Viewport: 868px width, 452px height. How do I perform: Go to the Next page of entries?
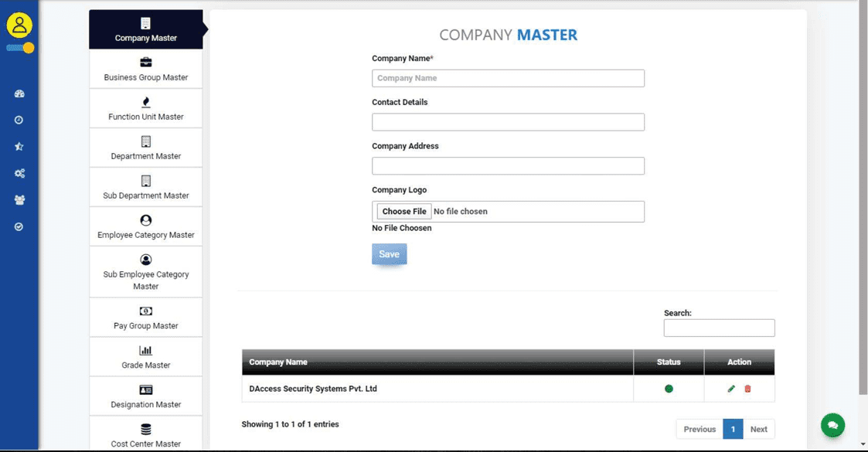pos(758,429)
